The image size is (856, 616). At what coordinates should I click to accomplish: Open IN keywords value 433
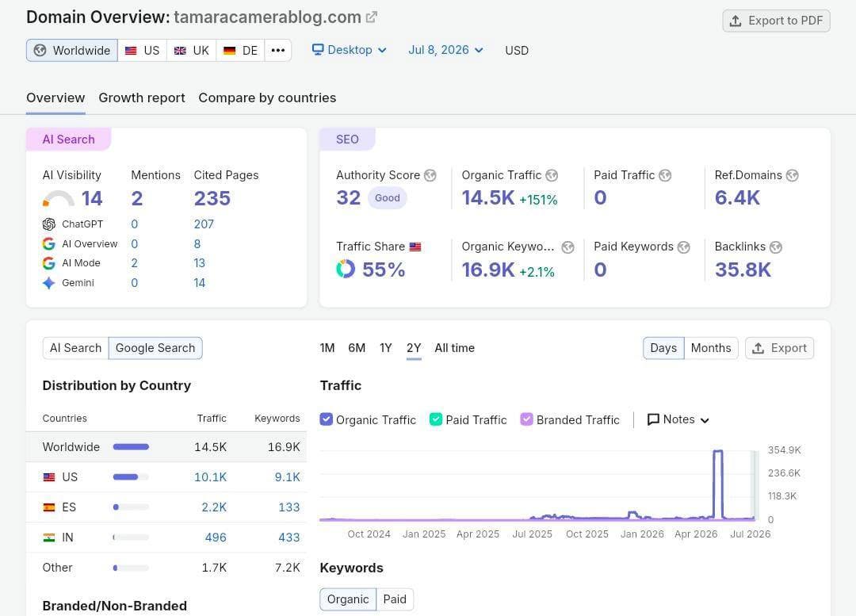[x=289, y=538]
